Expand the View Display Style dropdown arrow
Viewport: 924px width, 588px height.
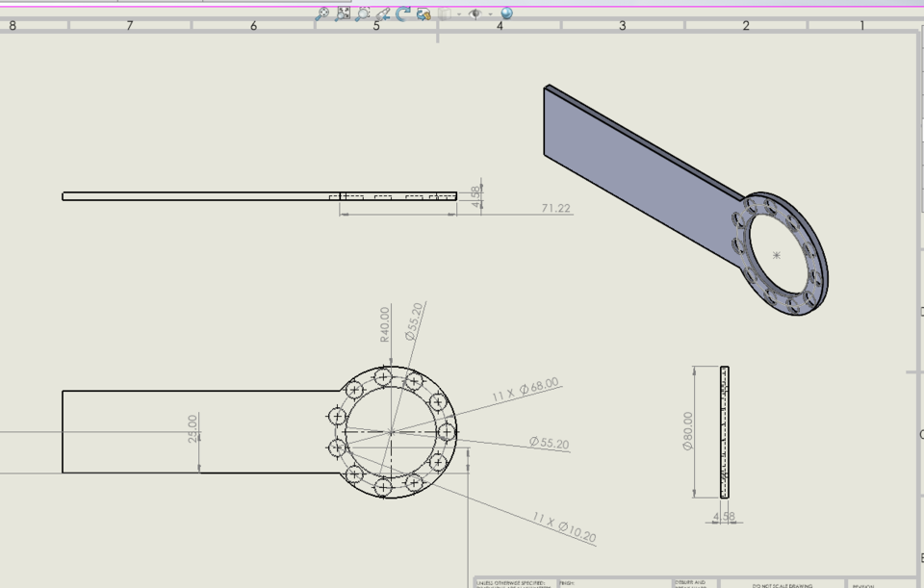[x=459, y=13]
